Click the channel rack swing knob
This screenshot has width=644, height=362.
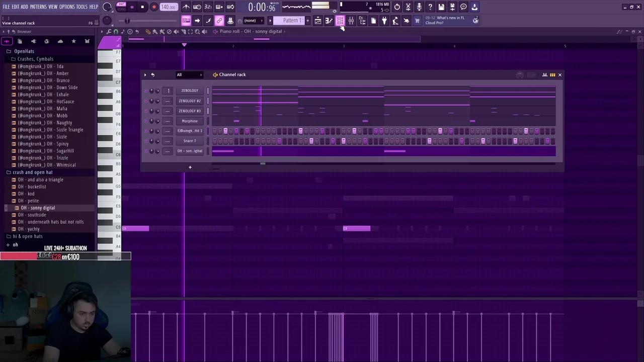tap(520, 75)
